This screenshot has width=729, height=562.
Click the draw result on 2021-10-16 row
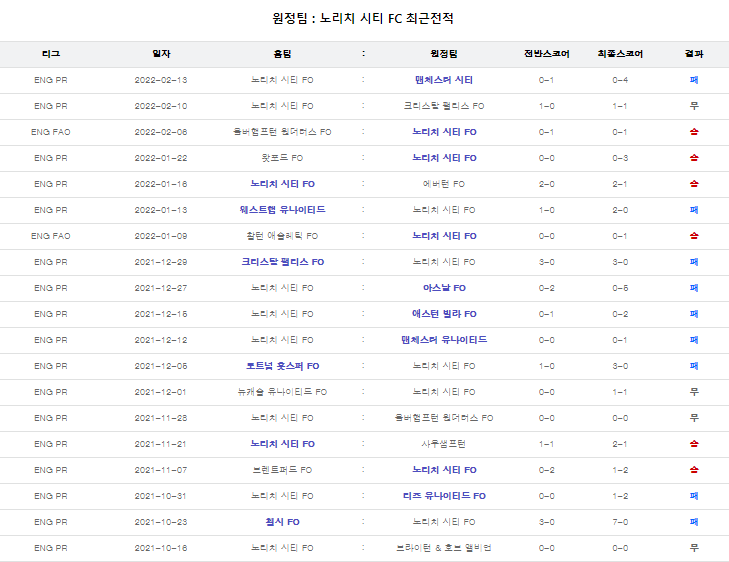[694, 549]
